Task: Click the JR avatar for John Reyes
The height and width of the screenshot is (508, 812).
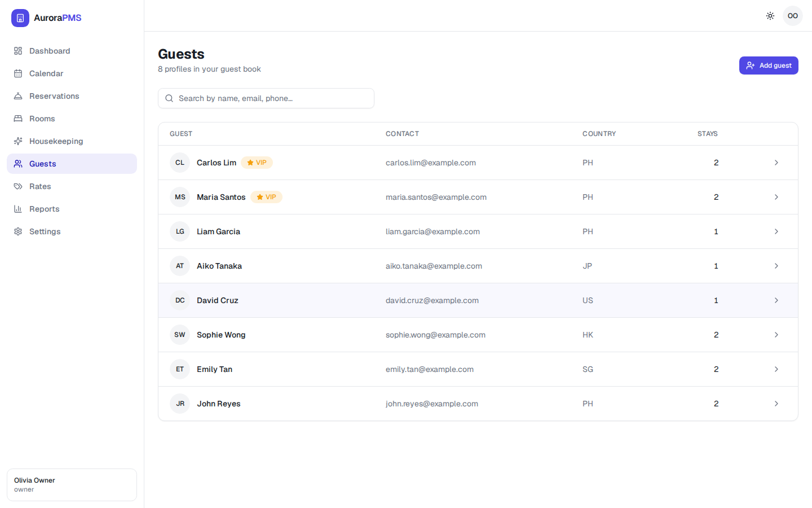Action: pyautogui.click(x=180, y=404)
